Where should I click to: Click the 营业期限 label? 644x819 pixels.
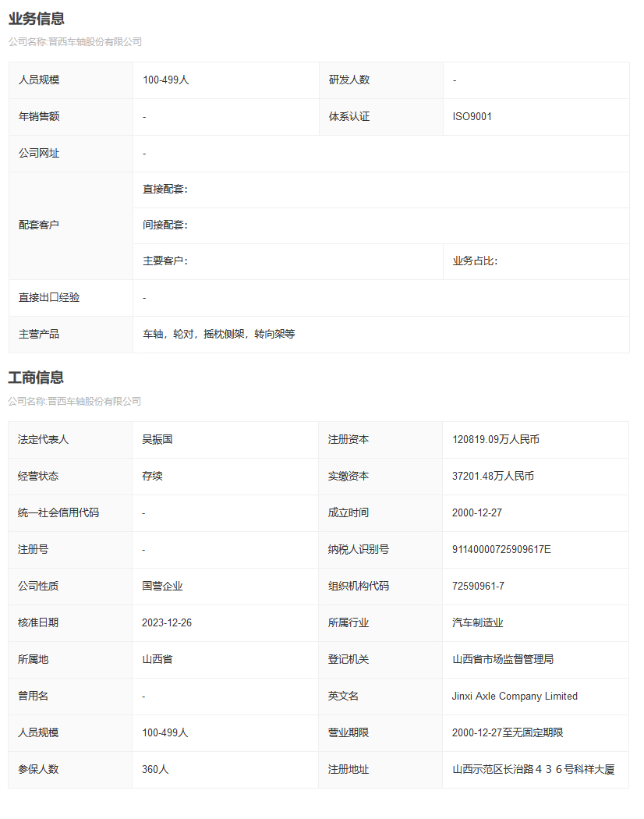[349, 733]
